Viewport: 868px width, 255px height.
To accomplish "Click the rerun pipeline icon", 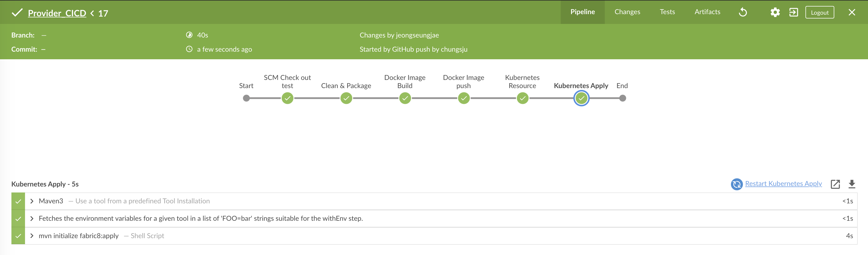I will [x=743, y=13].
